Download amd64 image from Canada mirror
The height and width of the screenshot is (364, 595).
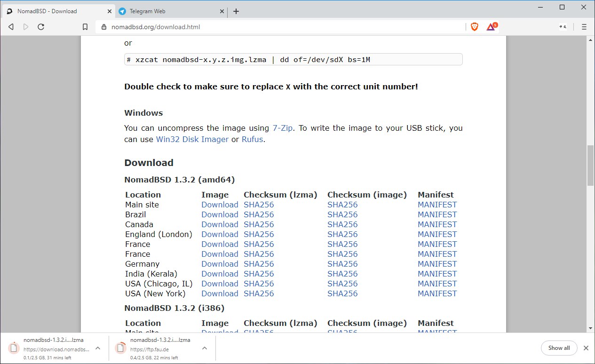tap(220, 224)
